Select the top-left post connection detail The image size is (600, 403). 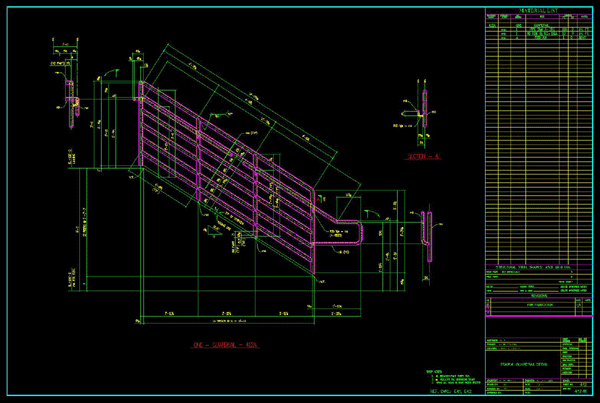(74, 103)
